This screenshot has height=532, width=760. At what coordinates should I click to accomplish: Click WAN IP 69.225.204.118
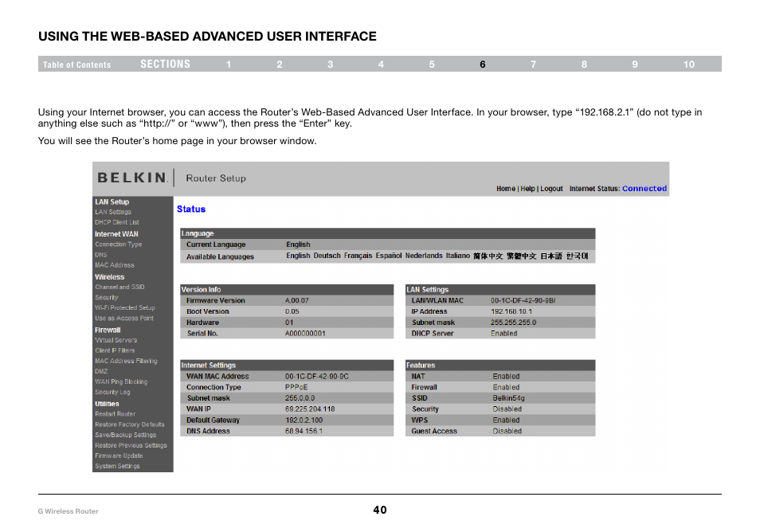click(310, 409)
